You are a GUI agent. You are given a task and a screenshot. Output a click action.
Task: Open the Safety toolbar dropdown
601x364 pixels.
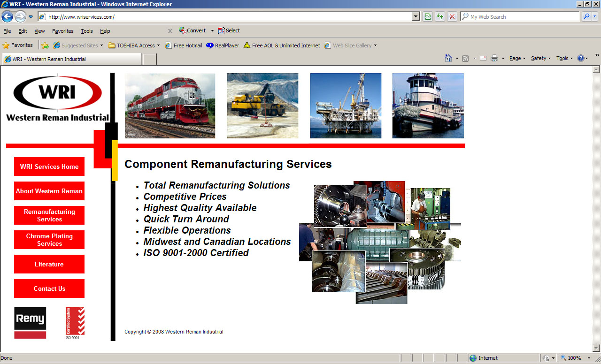(541, 59)
